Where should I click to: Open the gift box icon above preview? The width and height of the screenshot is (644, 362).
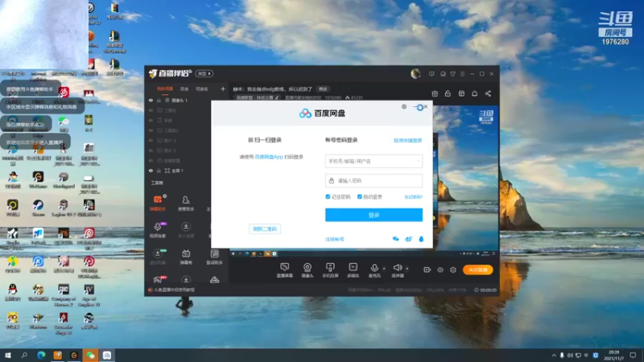pyautogui.click(x=435, y=93)
